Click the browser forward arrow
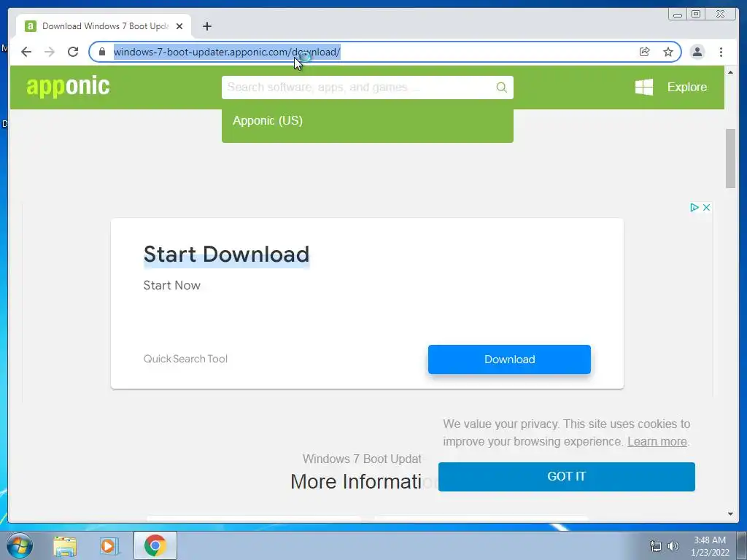Screen dimensions: 747x560 [50, 52]
